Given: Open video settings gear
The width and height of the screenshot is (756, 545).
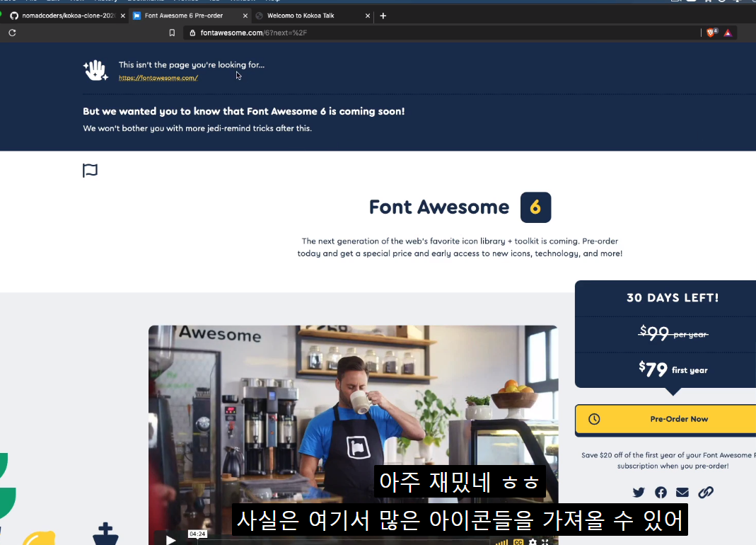Looking at the screenshot, I should 533,542.
